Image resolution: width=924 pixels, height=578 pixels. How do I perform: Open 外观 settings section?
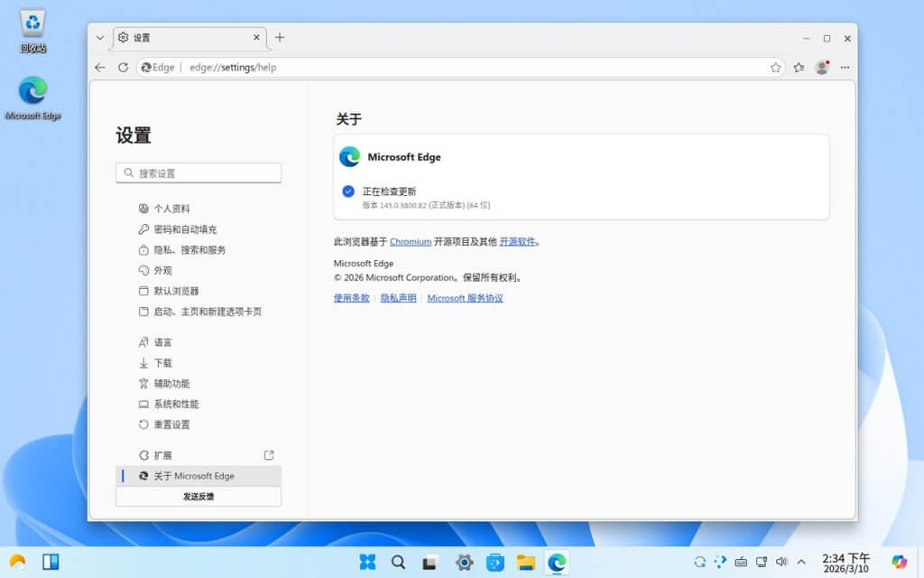coord(199,270)
